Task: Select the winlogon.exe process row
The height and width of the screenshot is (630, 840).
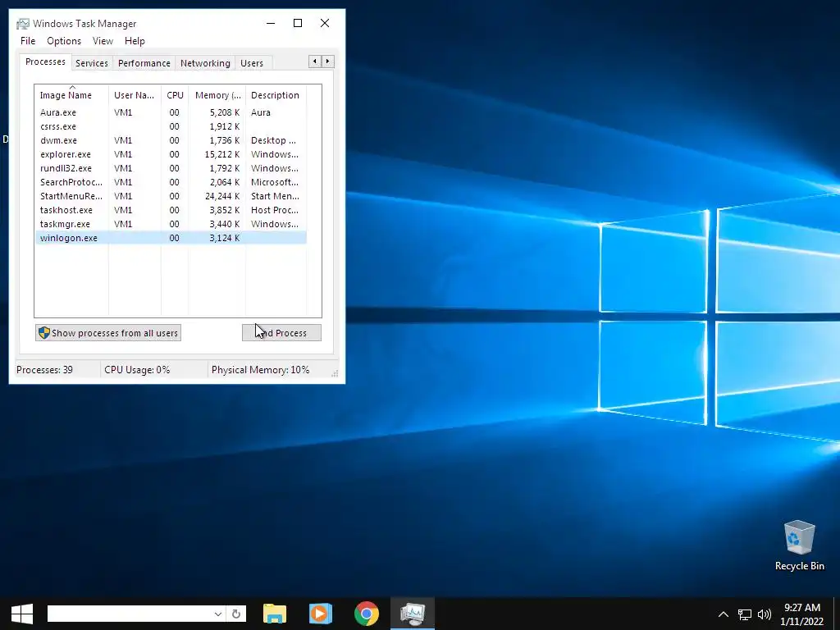Action: coord(171,238)
